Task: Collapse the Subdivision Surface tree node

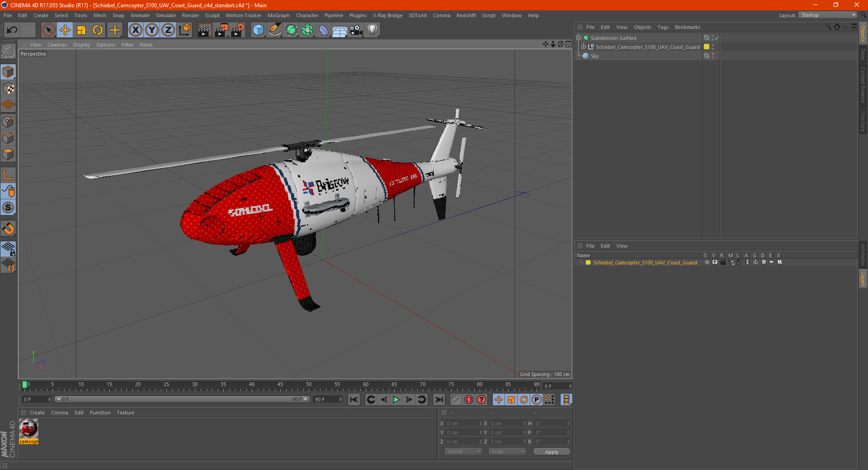Action: coord(579,38)
